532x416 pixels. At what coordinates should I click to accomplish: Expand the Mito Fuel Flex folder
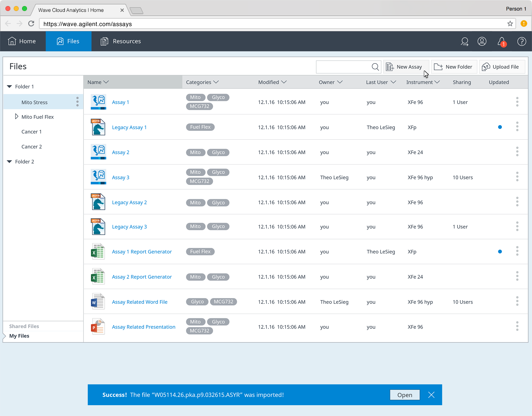coord(17,116)
